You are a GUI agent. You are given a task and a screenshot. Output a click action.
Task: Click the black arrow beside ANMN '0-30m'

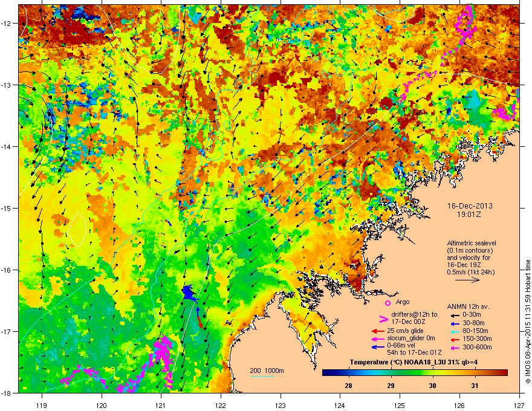coord(455,315)
